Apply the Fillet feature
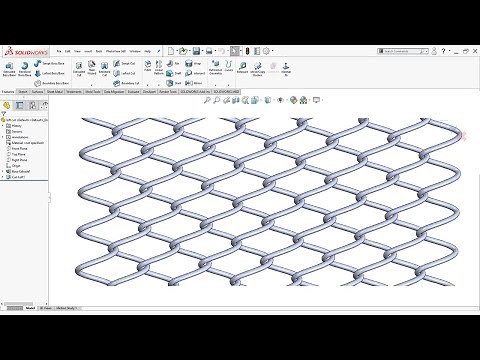480x360 pixels. pos(148,66)
